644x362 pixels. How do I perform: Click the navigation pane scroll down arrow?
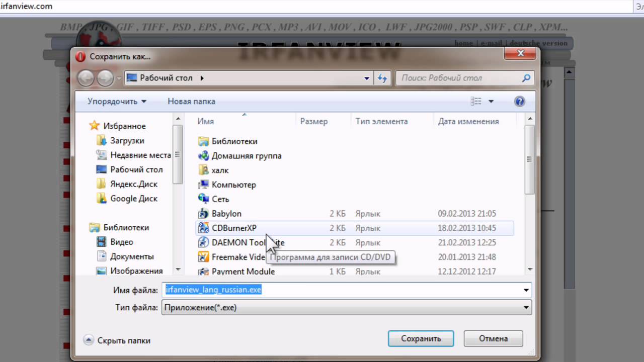click(x=178, y=270)
